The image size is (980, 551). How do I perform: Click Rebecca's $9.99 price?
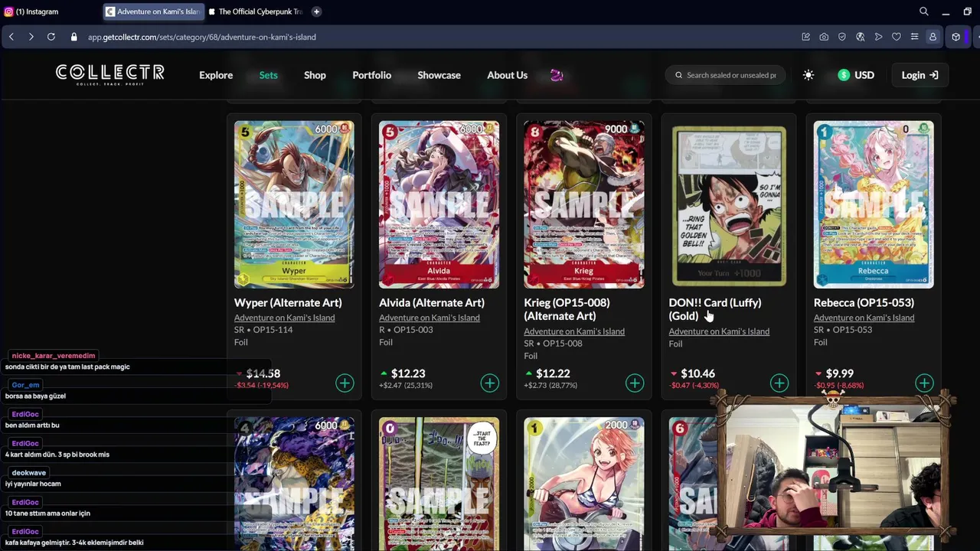click(x=840, y=373)
